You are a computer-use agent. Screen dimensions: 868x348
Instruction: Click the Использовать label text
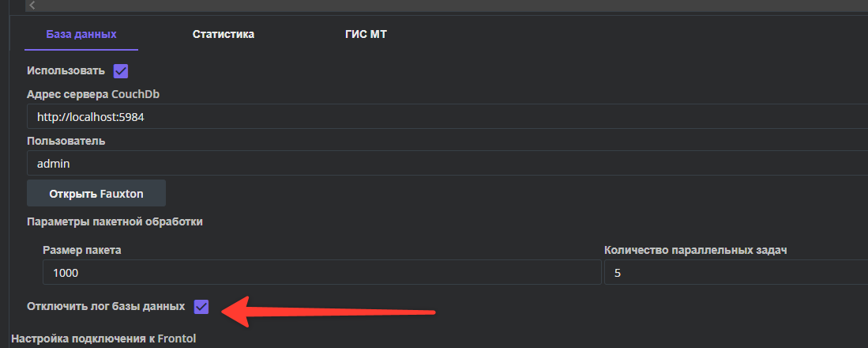pyautogui.click(x=66, y=71)
